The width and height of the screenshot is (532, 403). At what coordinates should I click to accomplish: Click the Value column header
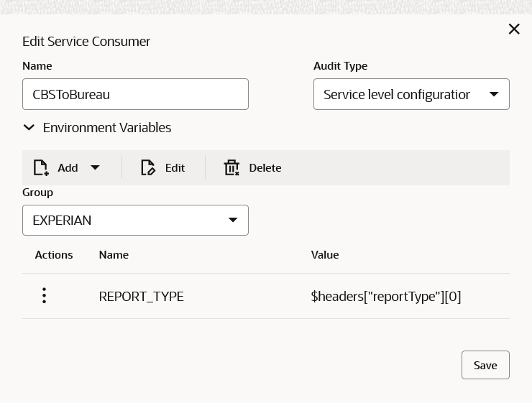(325, 255)
